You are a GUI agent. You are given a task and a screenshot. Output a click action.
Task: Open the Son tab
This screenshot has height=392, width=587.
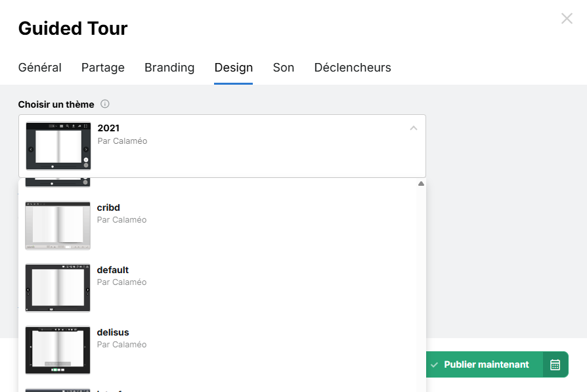(x=284, y=68)
